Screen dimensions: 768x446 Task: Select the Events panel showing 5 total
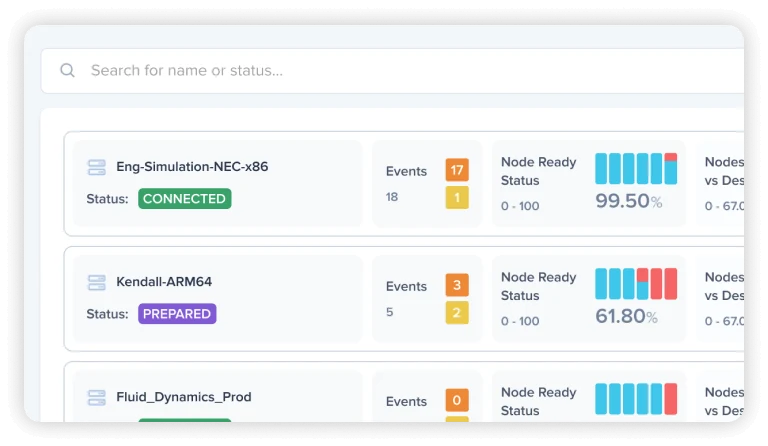(427, 299)
